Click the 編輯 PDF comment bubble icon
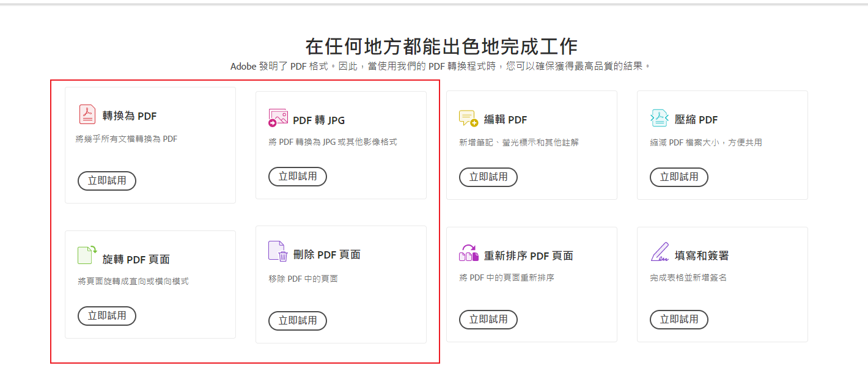Image resolution: width=868 pixels, height=382 pixels. [469, 119]
